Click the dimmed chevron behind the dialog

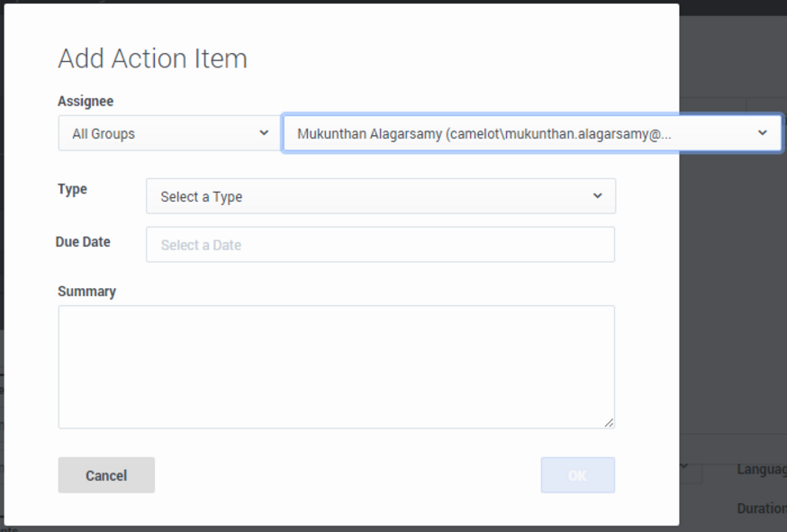click(684, 466)
